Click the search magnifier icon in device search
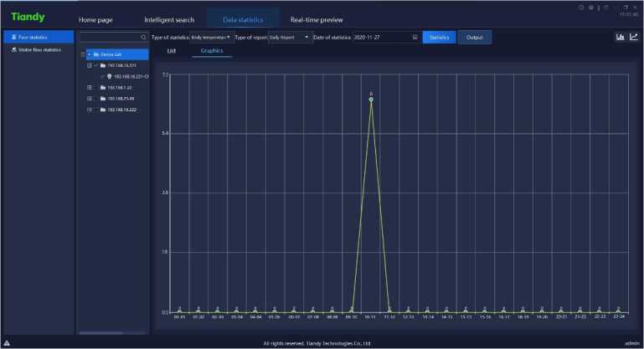The height and width of the screenshot is (349, 644). click(143, 38)
